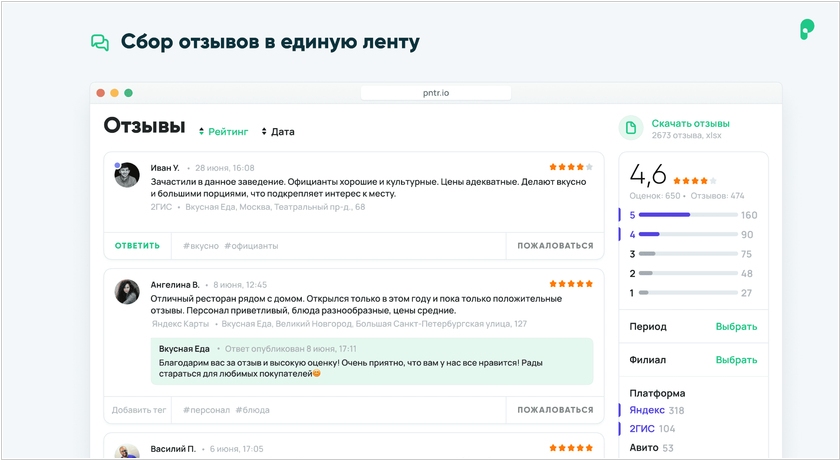The height and width of the screenshot is (460, 840).
Task: Select the #официанты tag
Action: 251,246
